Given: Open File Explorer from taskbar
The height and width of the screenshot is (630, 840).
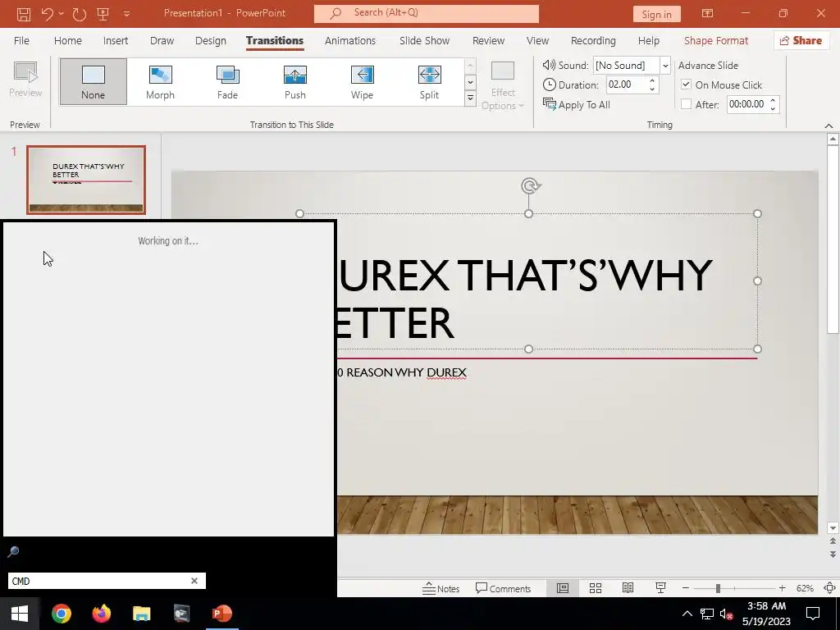Looking at the screenshot, I should click(x=141, y=614).
